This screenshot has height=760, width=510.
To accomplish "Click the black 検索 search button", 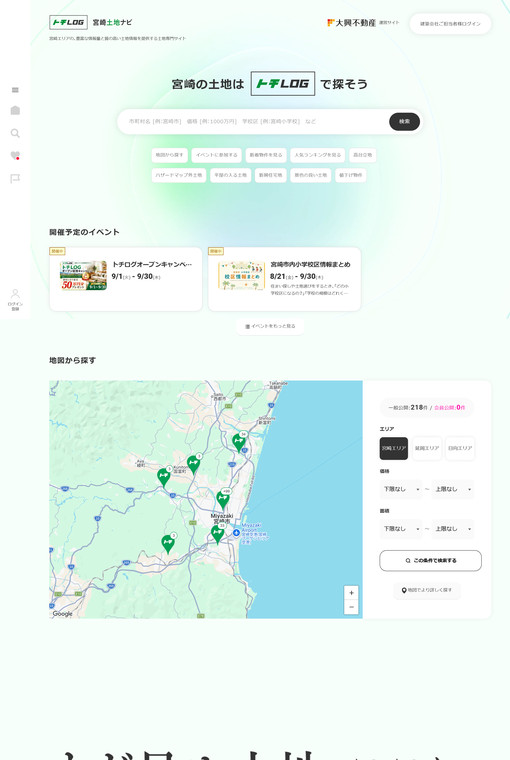I will (x=404, y=122).
